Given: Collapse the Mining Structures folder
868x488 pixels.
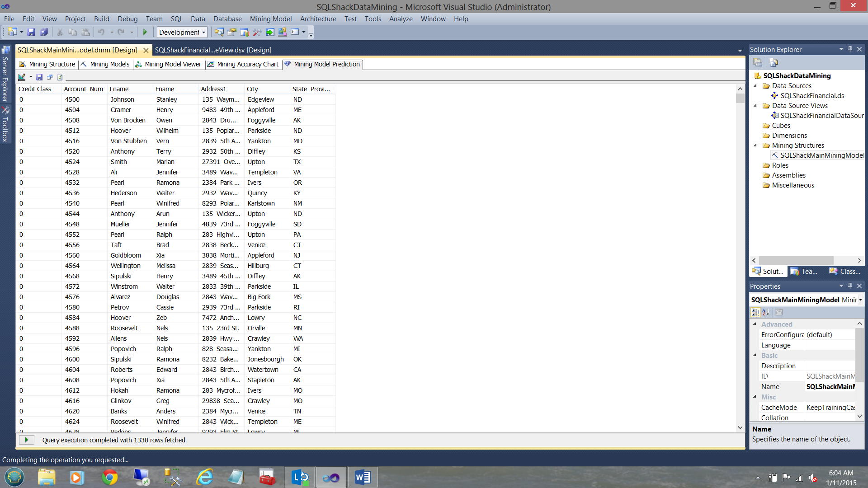Looking at the screenshot, I should pos(755,145).
